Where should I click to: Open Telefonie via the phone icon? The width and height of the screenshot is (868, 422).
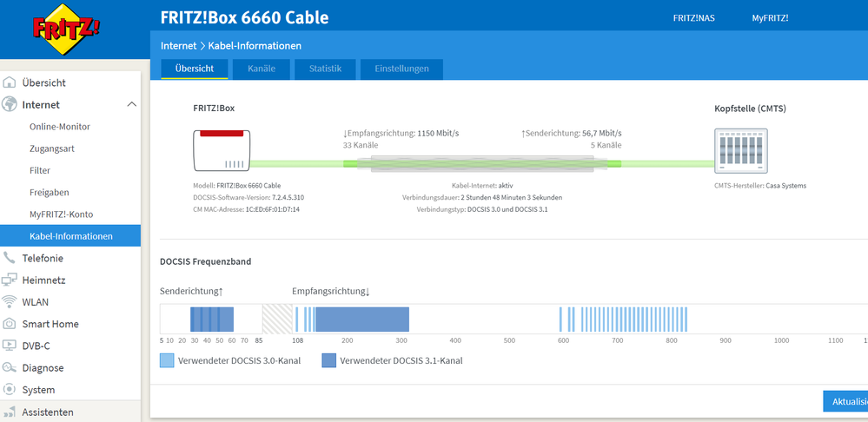click(x=10, y=258)
